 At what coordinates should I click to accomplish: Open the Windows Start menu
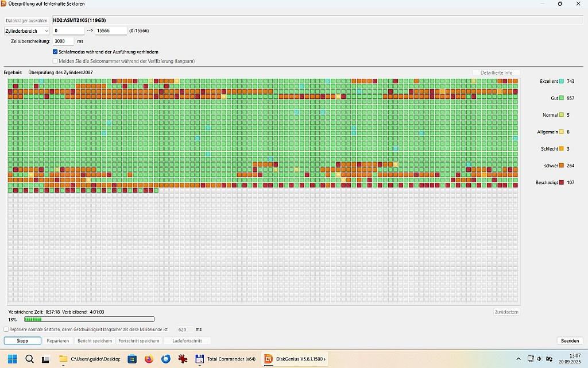13,359
